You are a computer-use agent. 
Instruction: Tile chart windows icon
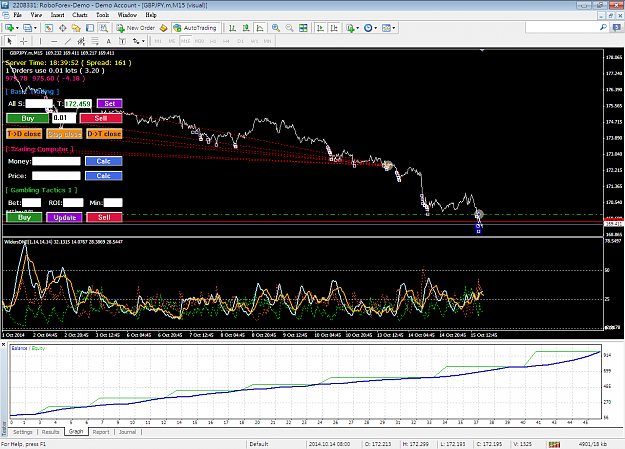pyautogui.click(x=303, y=28)
